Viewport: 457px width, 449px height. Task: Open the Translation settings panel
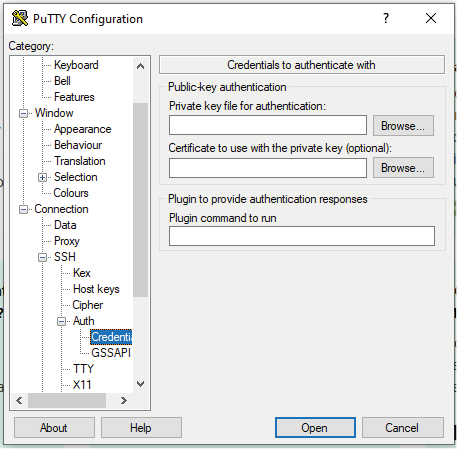coord(80,161)
